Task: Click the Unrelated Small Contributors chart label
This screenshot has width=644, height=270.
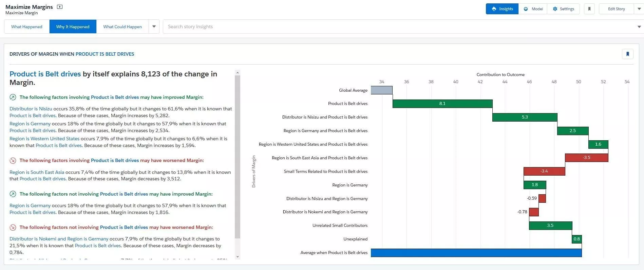Action: (x=340, y=226)
